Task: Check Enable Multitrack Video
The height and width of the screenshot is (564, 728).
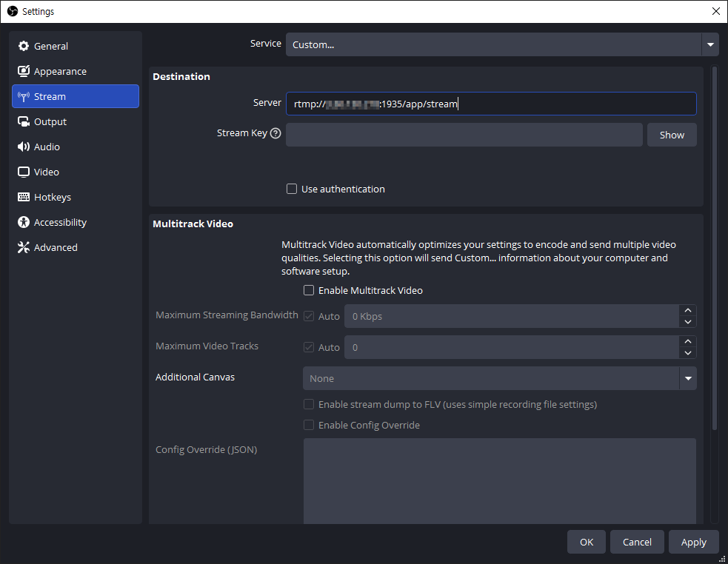Action: tap(309, 291)
